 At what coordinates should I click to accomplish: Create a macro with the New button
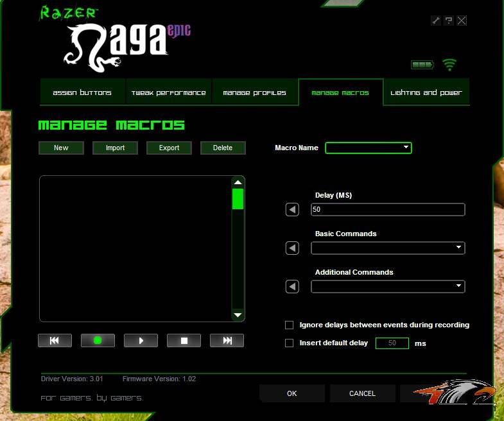61,148
